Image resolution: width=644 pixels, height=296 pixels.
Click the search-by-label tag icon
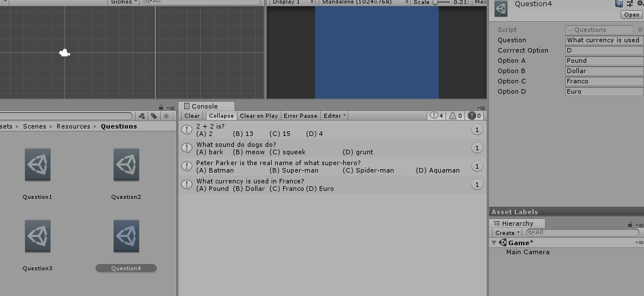point(154,116)
